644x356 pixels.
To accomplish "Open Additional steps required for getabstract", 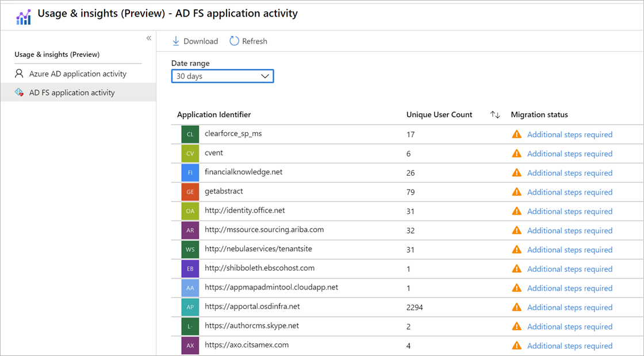I will (570, 192).
